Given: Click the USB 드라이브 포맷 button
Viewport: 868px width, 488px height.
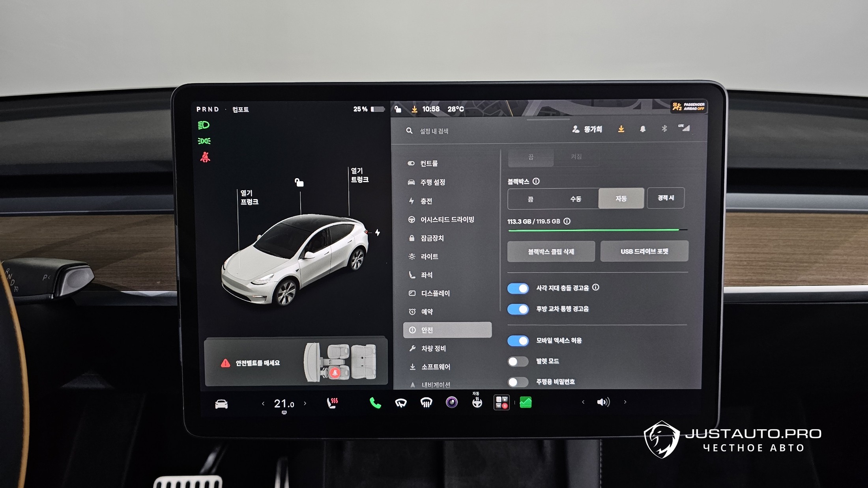Looking at the screenshot, I should pyautogui.click(x=644, y=251).
